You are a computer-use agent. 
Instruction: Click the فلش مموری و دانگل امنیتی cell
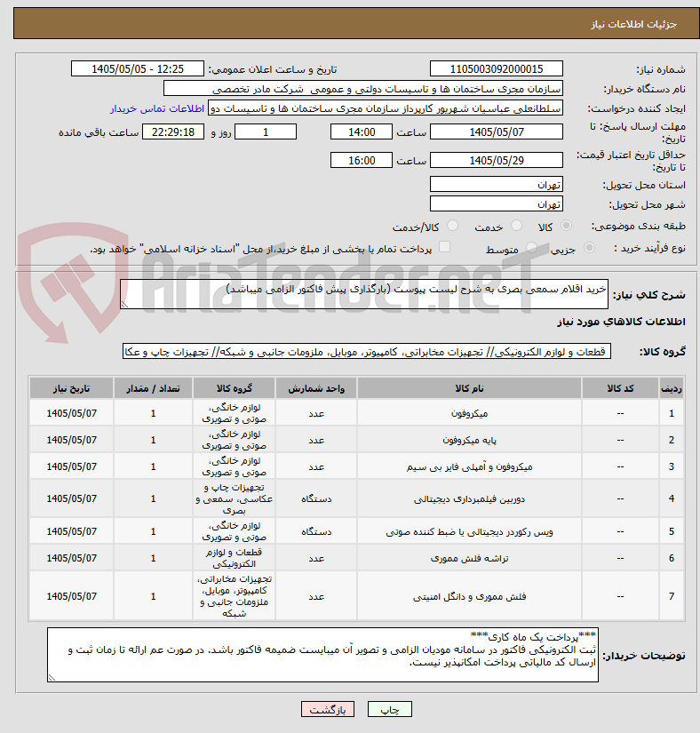click(x=469, y=596)
